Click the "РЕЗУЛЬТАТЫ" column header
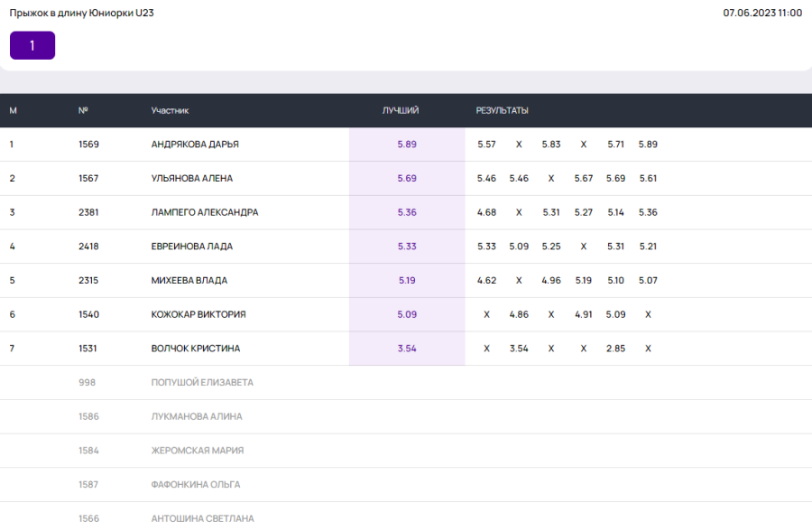The image size is (812, 531). pos(502,110)
